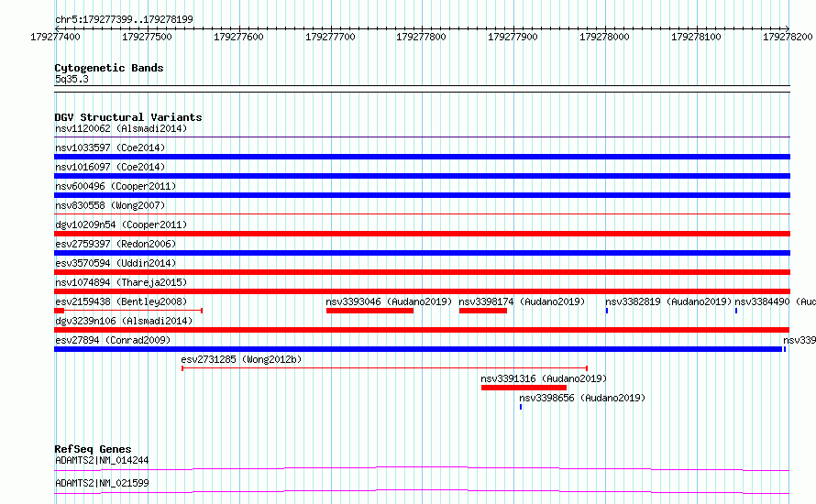Click the blue esv2759397 feature bar
816x504 pixels.
pos(422,253)
